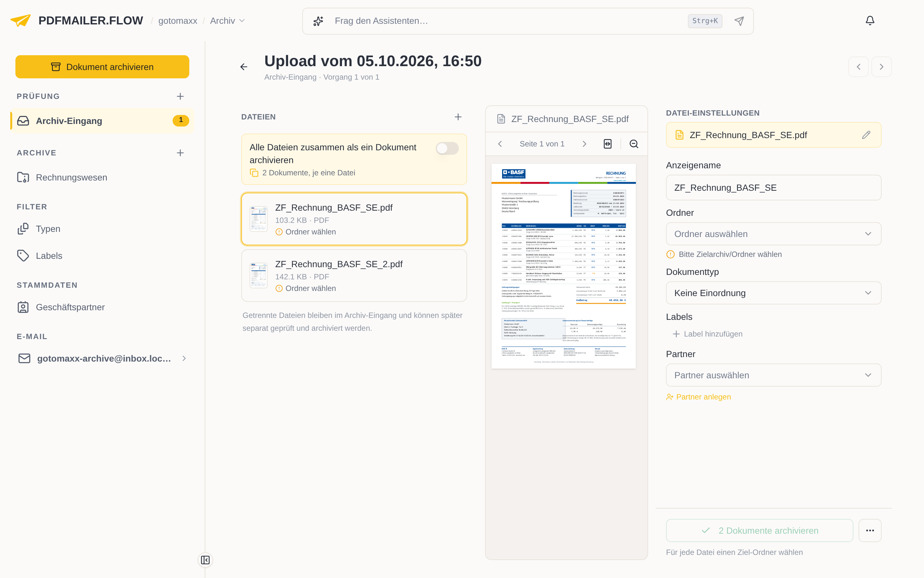Zoom out the PDF preview
The height and width of the screenshot is (578, 924).
634,144
